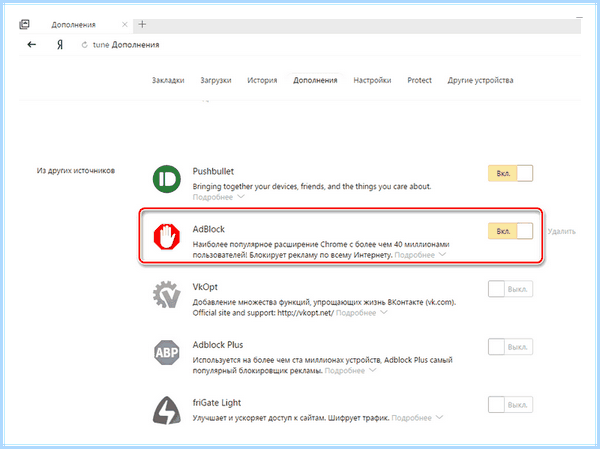
Task: Click the Pushbullet extension icon
Action: pyautogui.click(x=167, y=179)
